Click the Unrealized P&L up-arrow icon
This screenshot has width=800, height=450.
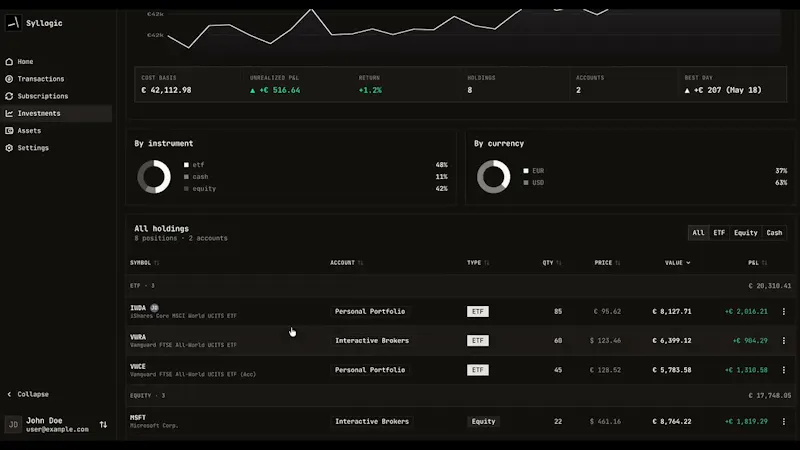253,90
